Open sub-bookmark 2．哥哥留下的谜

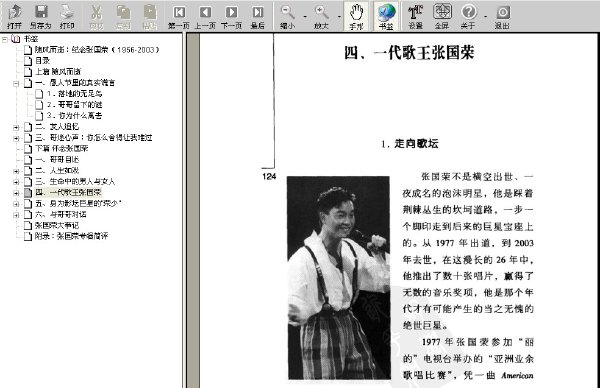(74, 104)
